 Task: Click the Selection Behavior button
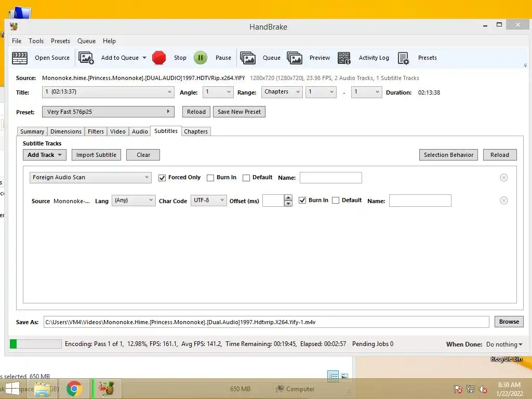(448, 155)
